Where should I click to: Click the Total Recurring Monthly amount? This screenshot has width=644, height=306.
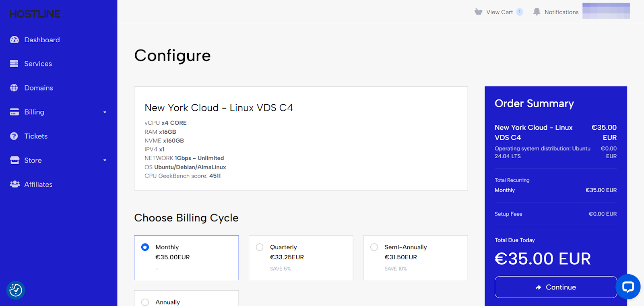601,190
